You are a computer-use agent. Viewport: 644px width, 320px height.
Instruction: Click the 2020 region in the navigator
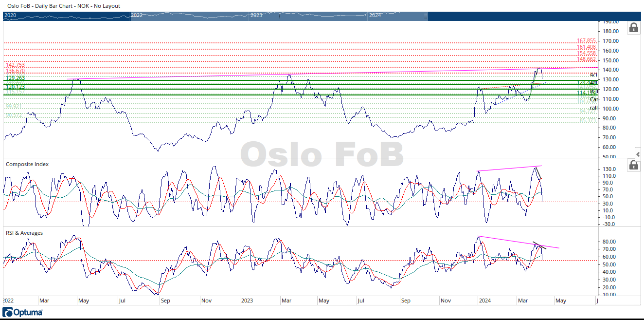pos(10,15)
